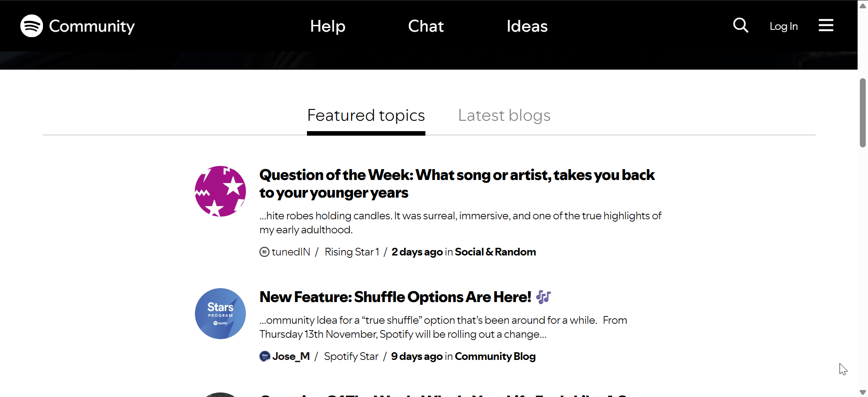Click tunedIN's small user avatar icon

(264, 252)
